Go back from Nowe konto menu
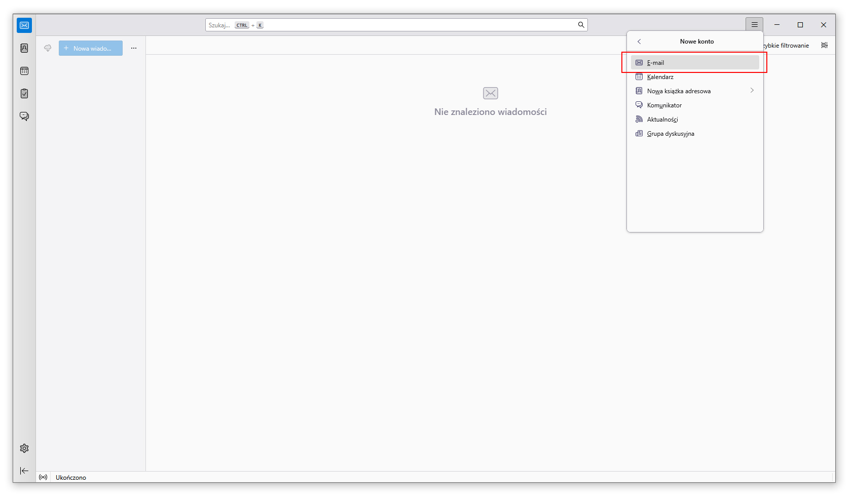Viewport: 854px width, 504px height. [639, 42]
